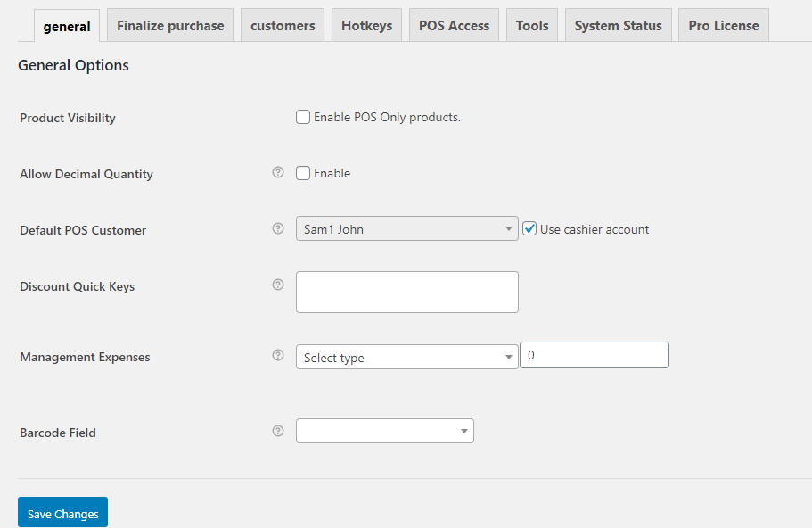Open the POS Access tab
This screenshot has height=528, width=812.
click(454, 25)
